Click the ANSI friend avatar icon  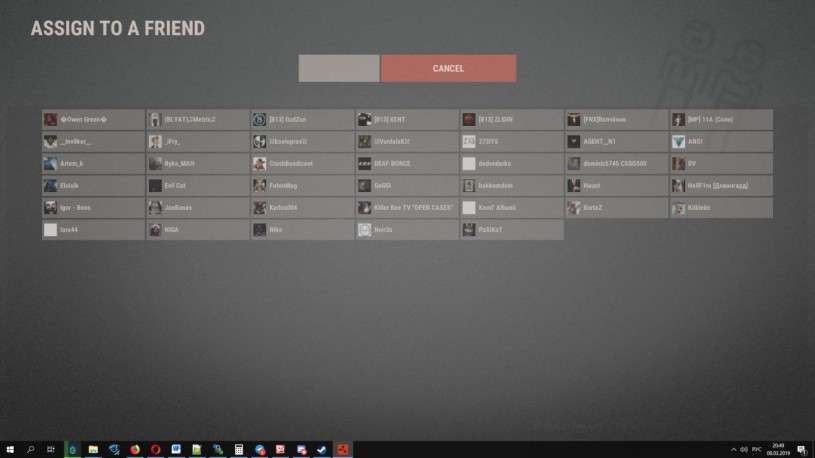pos(679,142)
